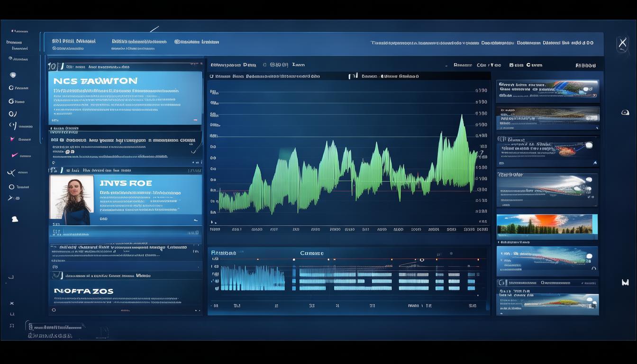Image resolution: width=637 pixels, height=364 pixels.
Task: Click the M icon on the right edge
Action: [x=625, y=282]
